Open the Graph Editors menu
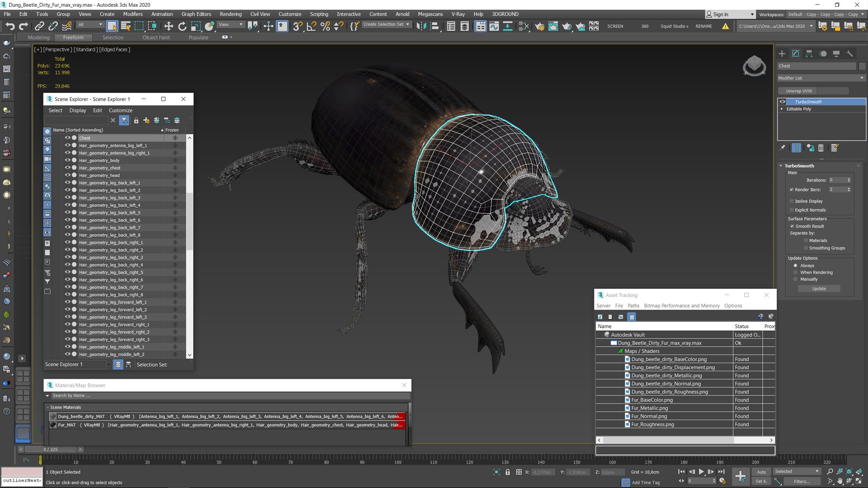The width and height of the screenshot is (868, 488). 196,14
